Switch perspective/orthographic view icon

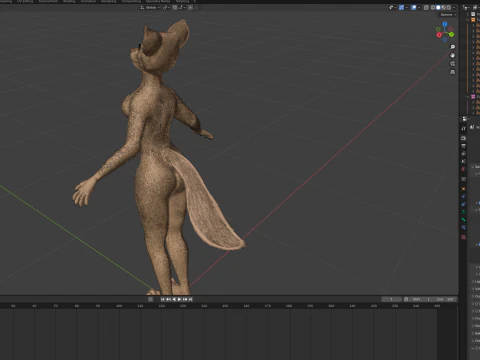(x=452, y=72)
